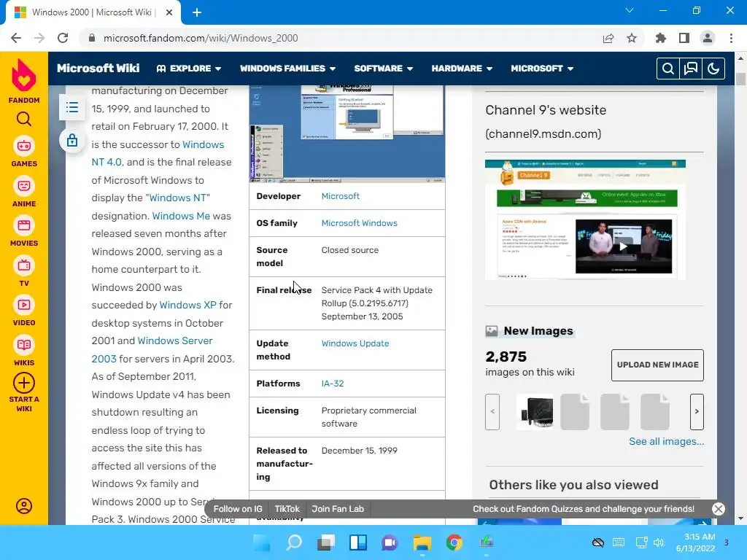This screenshot has width=747, height=560.
Task: Search the Microsoft Wiki with magnifier icon
Action: pyautogui.click(x=668, y=69)
